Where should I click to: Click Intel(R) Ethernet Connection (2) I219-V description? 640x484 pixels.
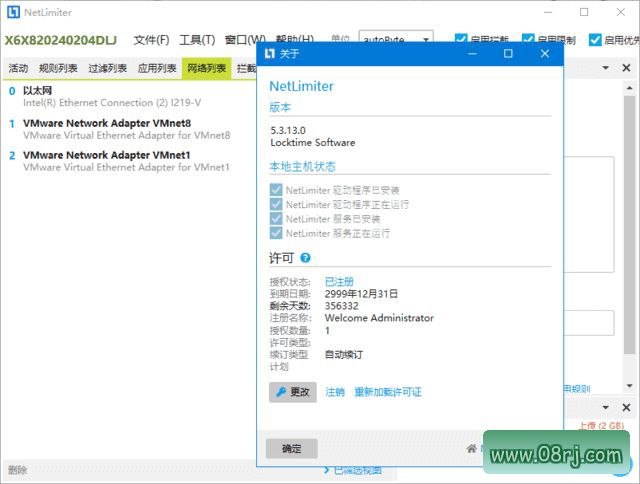point(112,103)
